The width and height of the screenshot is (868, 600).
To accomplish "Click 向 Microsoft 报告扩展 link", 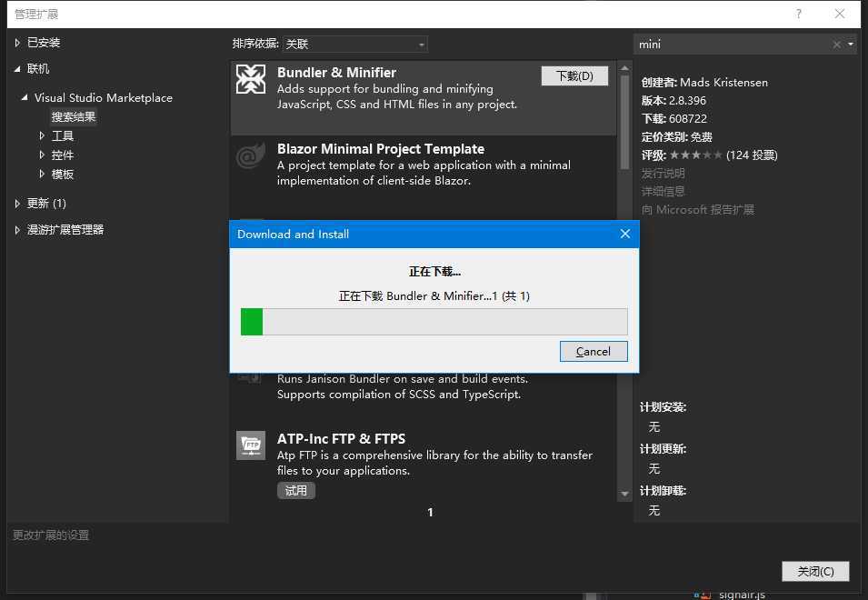I will 697,210.
